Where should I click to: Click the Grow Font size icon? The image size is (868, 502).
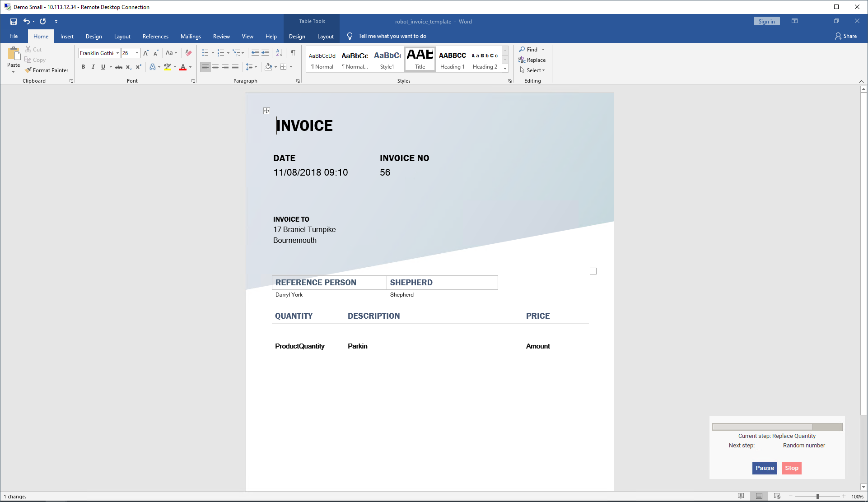(145, 53)
